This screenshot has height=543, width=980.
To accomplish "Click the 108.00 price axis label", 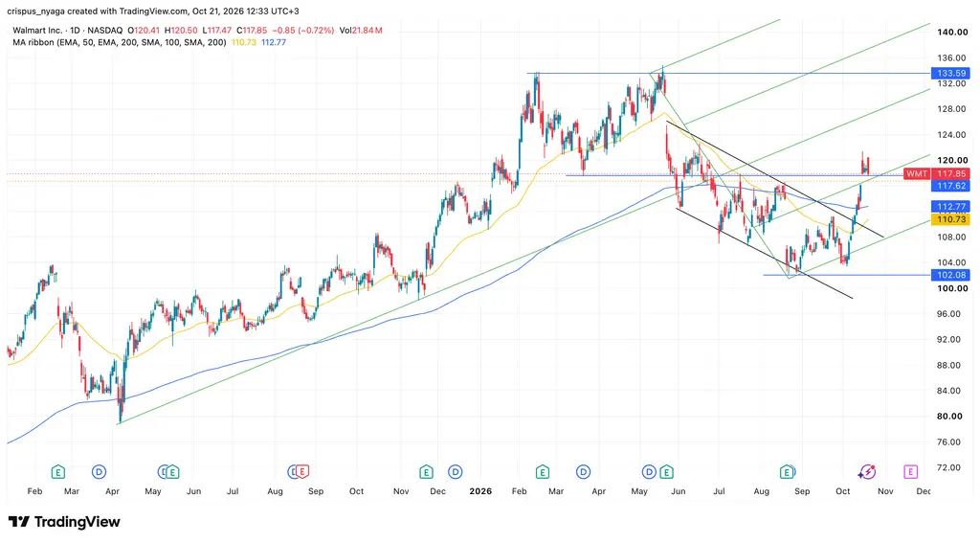I will click(952, 238).
